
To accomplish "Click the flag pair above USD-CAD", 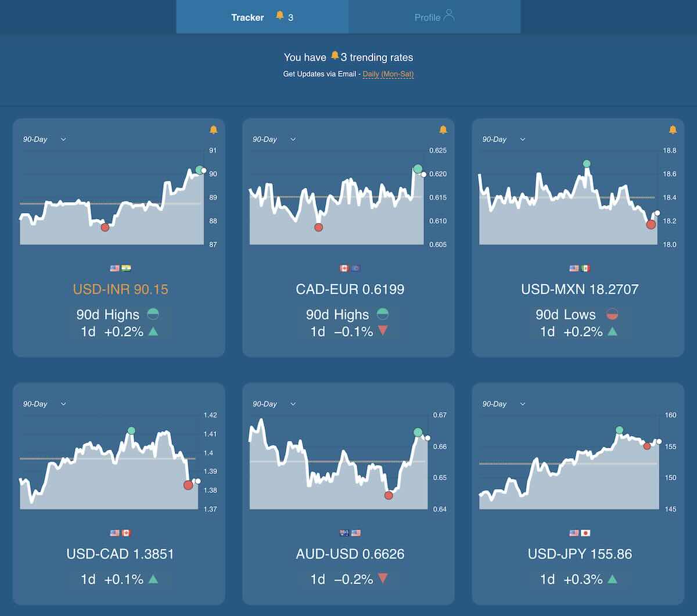I will (x=120, y=533).
